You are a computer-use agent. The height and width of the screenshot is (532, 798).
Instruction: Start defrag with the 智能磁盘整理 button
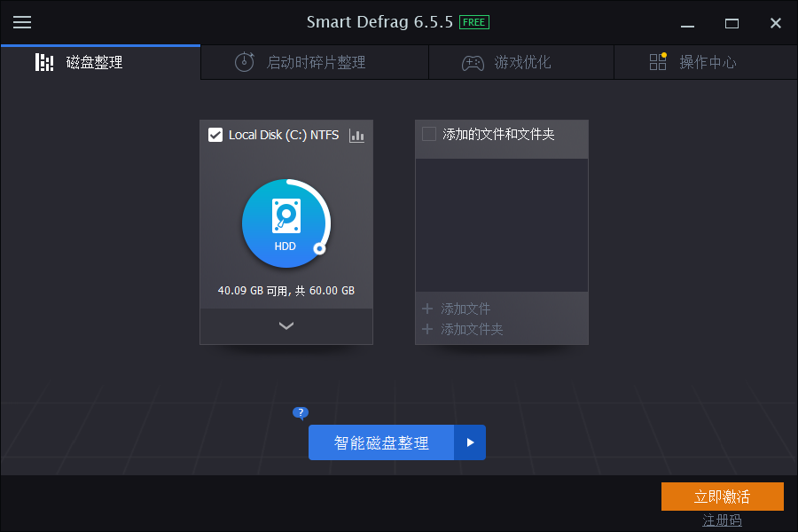tap(381, 442)
